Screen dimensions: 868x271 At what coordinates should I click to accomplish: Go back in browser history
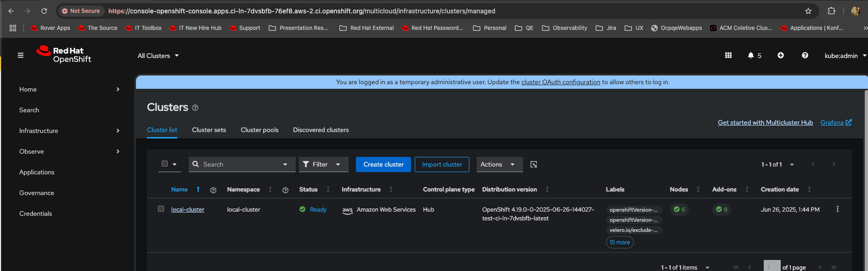pos(11,11)
